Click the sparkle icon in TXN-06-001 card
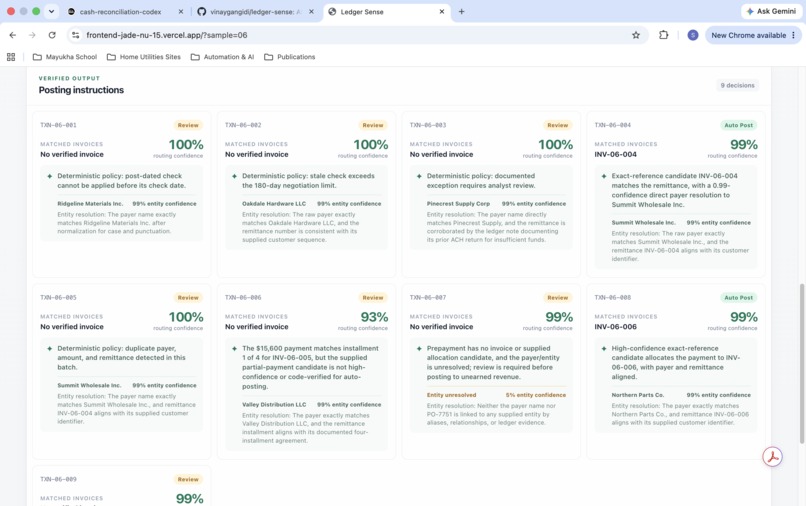The image size is (806, 506). pos(49,176)
